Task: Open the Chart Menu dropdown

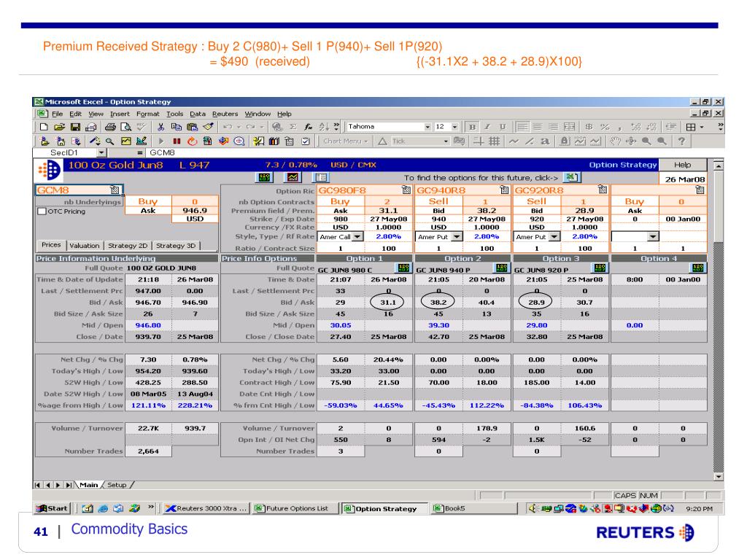Action: pyautogui.click(x=345, y=141)
